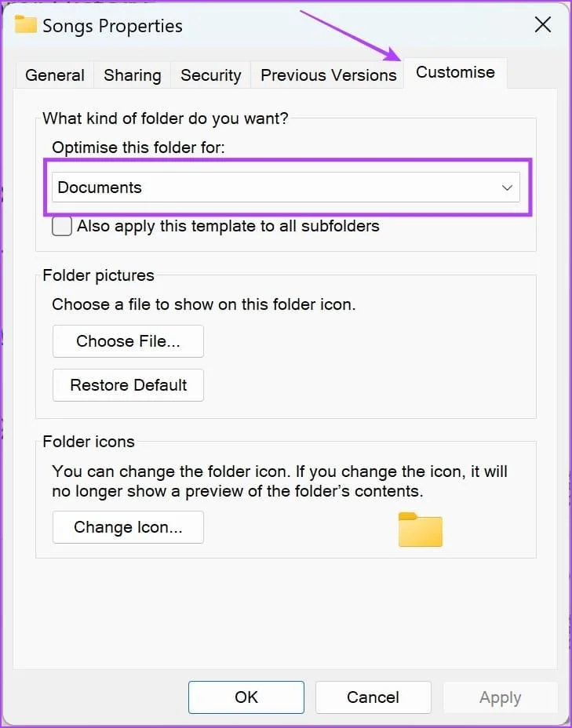
Task: Switch to the General tab
Action: (55, 75)
